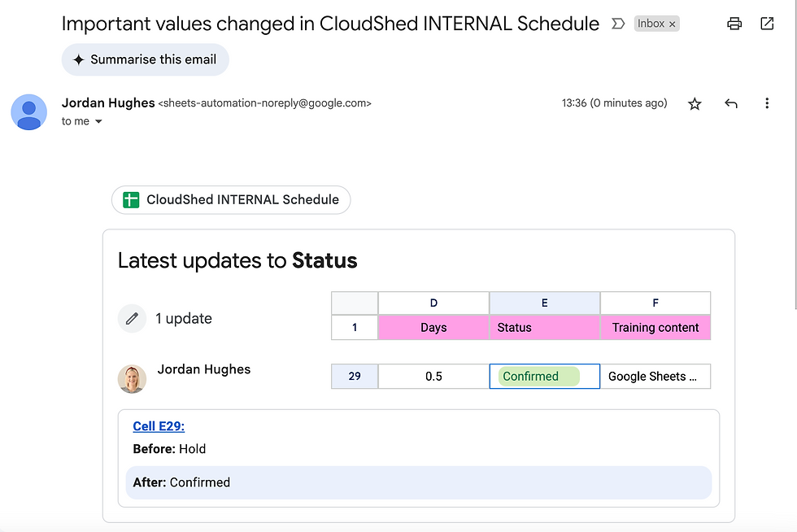
Task: Click the 13:36 (0 minutes ago) timestamp
Action: [614, 103]
